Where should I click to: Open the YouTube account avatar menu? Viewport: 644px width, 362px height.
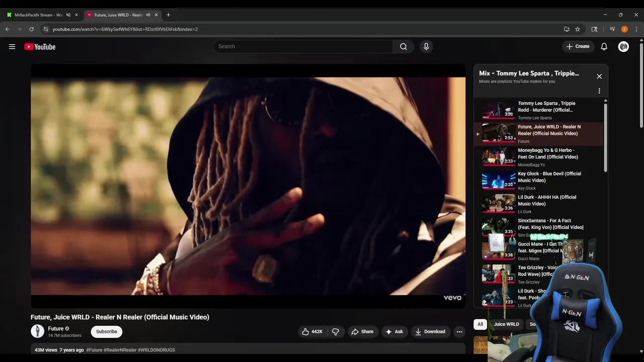click(623, 47)
